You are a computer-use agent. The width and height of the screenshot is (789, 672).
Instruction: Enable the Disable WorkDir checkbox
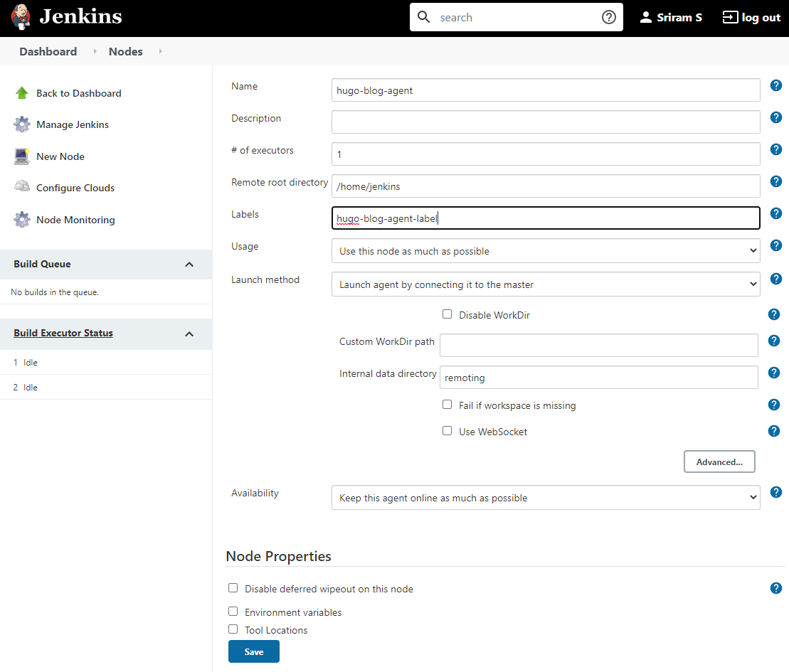click(x=447, y=314)
